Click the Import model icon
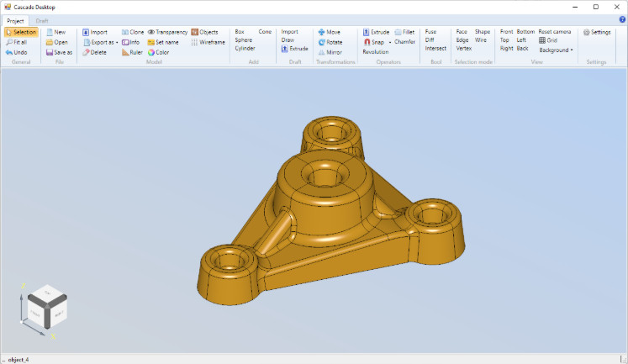 [86, 32]
